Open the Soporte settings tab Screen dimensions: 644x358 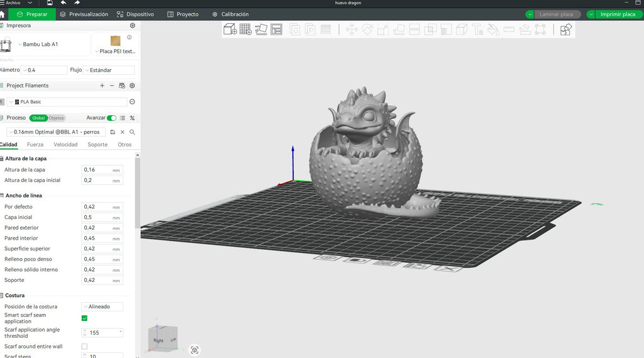point(97,145)
